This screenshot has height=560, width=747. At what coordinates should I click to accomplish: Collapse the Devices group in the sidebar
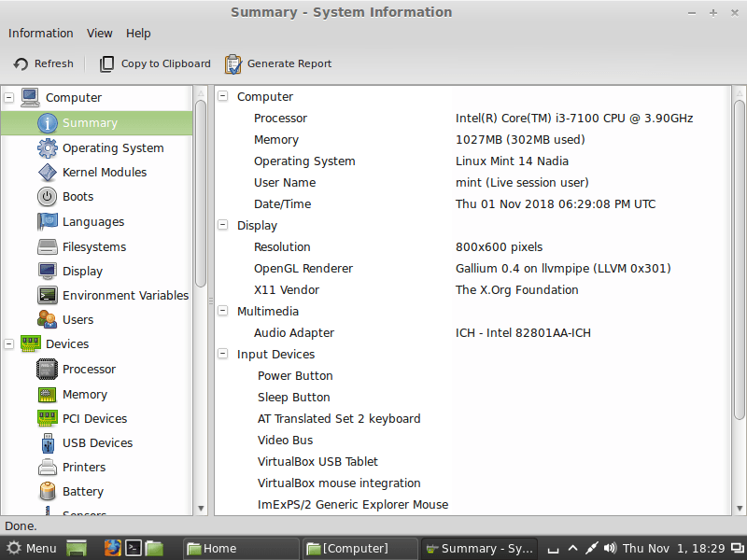tap(9, 343)
